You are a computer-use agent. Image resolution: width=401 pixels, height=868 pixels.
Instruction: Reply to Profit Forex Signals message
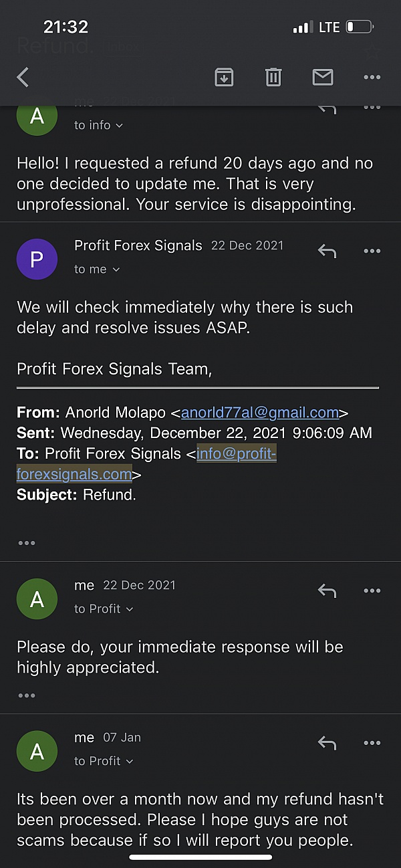coord(327,251)
